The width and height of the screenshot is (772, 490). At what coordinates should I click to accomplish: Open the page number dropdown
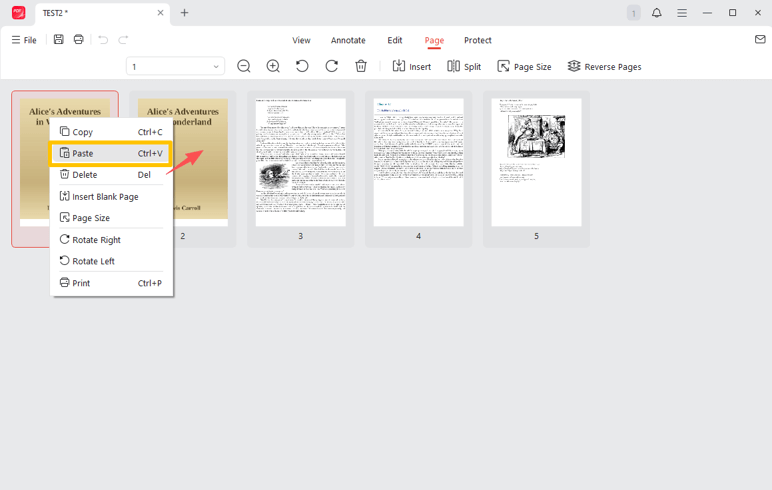175,66
